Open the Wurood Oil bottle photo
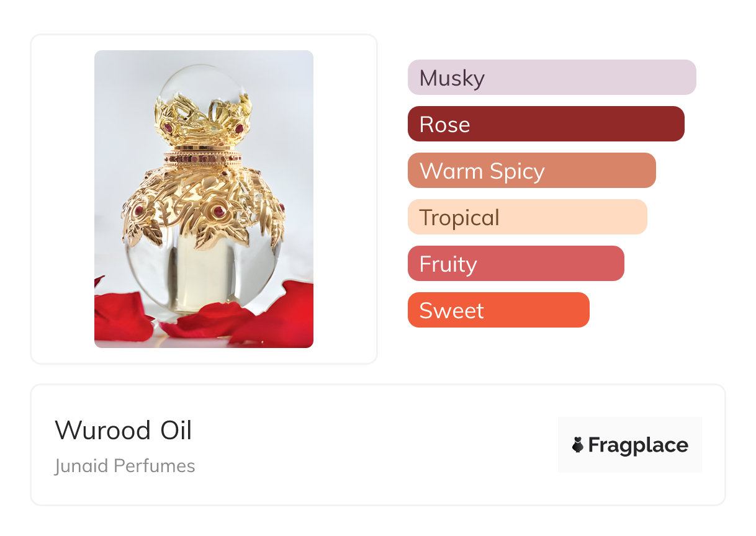The width and height of the screenshot is (756, 536). tap(204, 199)
